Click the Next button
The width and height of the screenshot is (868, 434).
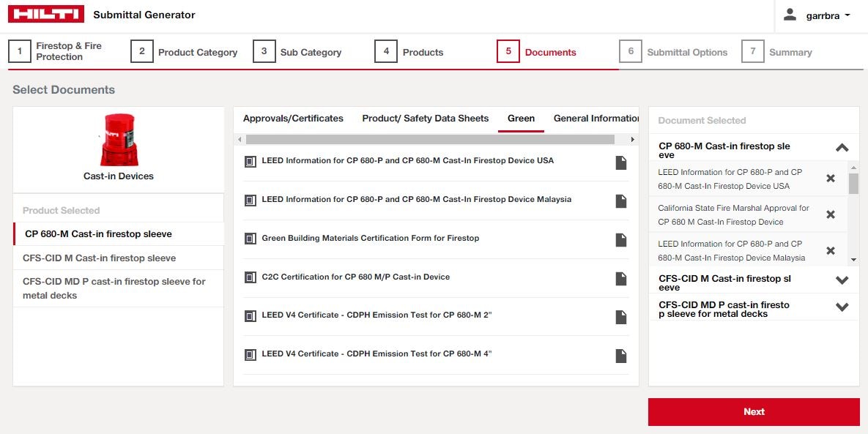point(754,412)
